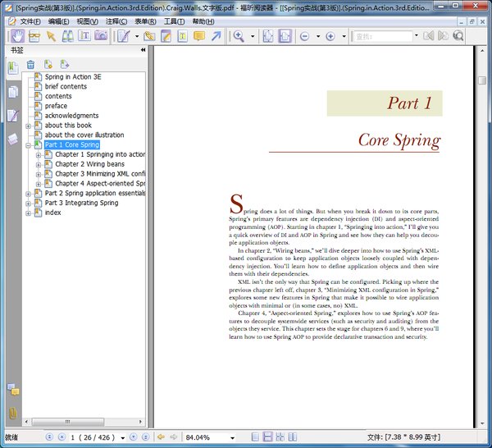Select the blue Arrow drawing tool
Image resolution: width=492 pixels, height=448 pixels.
(216, 36)
